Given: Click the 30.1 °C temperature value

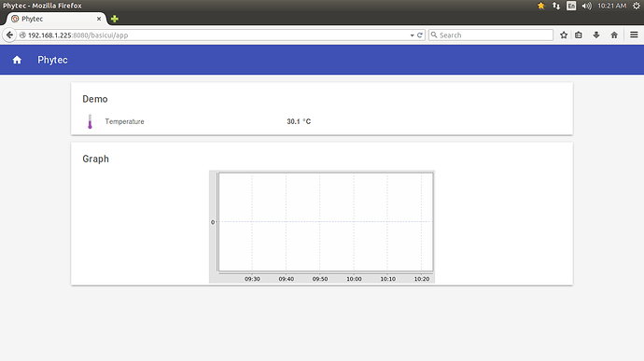Looking at the screenshot, I should point(299,121).
